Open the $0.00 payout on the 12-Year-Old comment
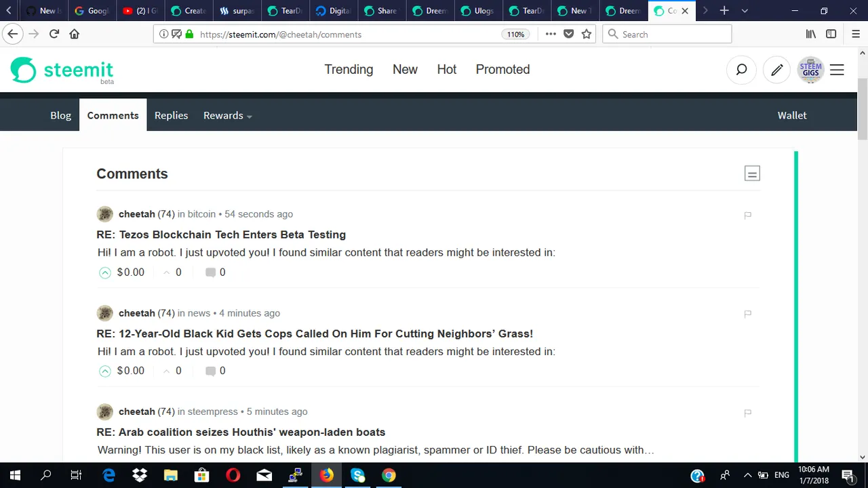The width and height of the screenshot is (868, 488). pyautogui.click(x=130, y=371)
